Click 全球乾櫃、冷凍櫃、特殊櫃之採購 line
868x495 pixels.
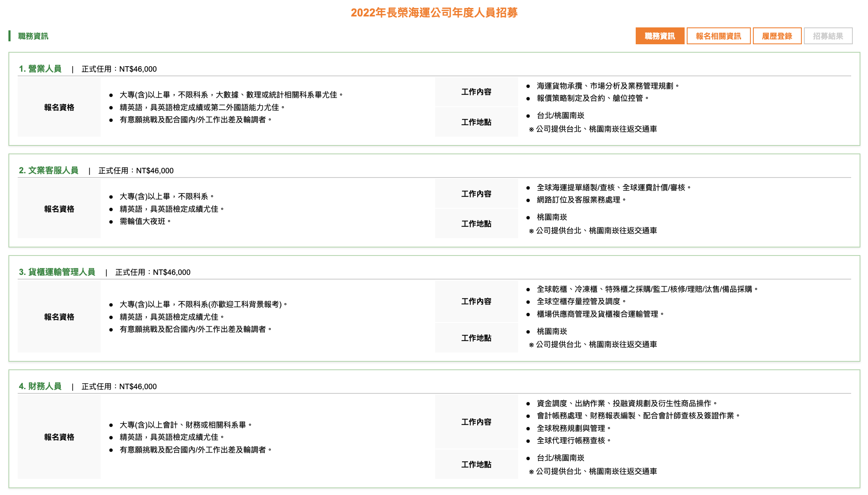pyautogui.click(x=647, y=289)
